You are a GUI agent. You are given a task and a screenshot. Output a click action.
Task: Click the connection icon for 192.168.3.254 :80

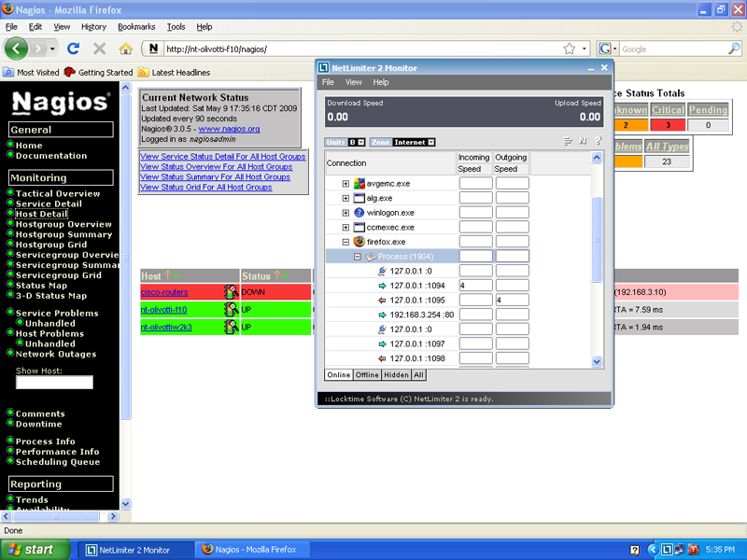[382, 315]
